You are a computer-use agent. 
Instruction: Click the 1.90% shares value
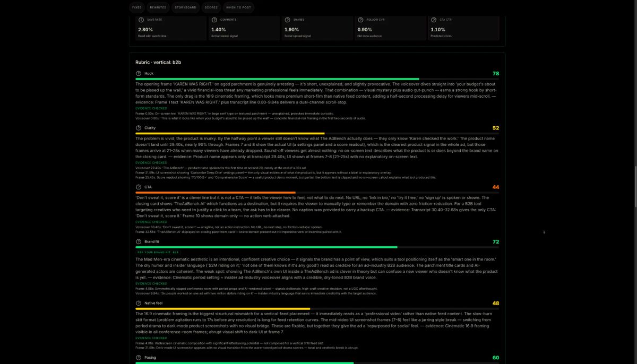[x=291, y=30]
